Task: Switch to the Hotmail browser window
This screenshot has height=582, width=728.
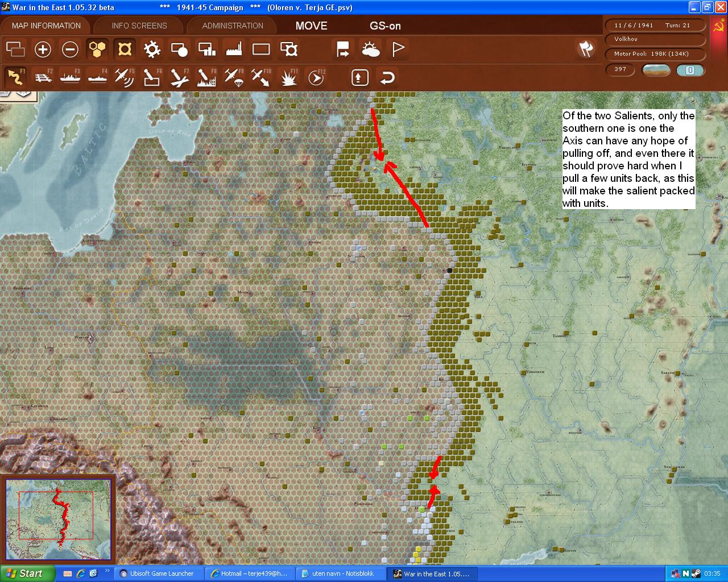Action: coord(249,573)
